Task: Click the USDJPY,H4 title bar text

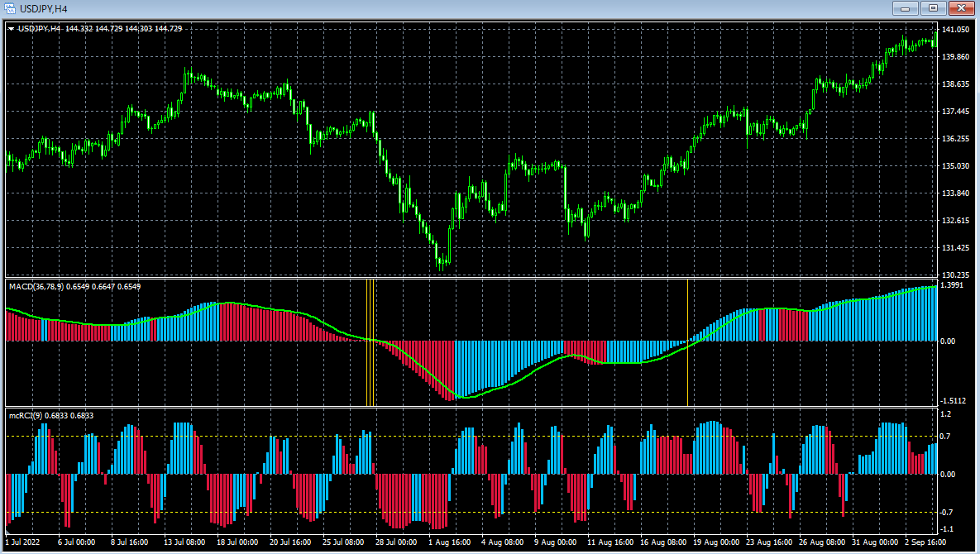Action: click(x=44, y=7)
